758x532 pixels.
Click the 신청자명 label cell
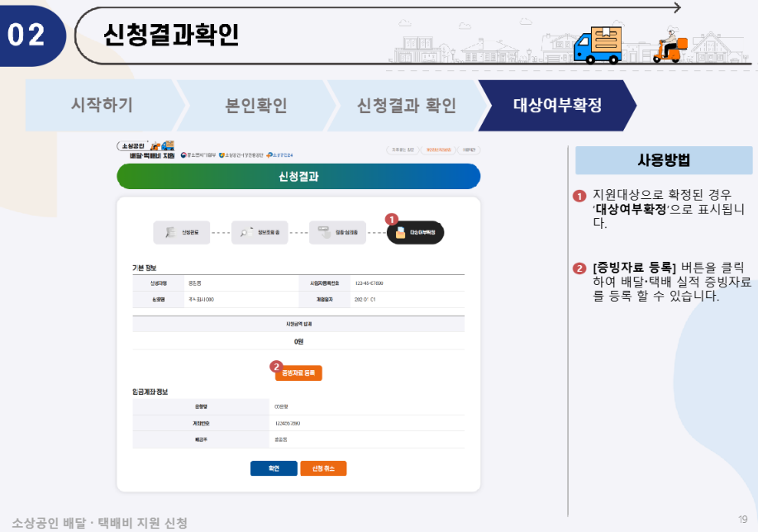click(158, 283)
